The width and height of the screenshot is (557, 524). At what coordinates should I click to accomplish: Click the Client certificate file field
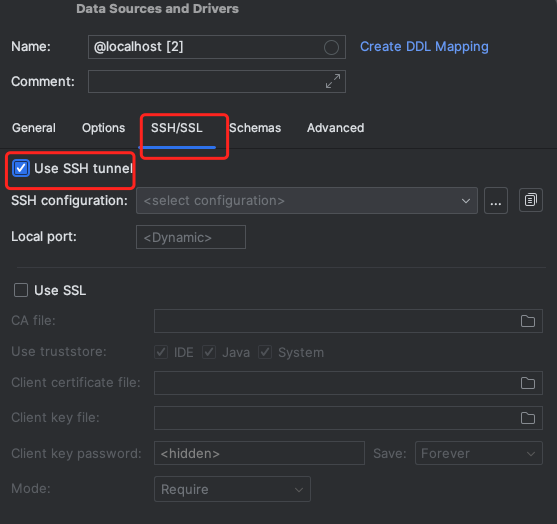pyautogui.click(x=348, y=383)
